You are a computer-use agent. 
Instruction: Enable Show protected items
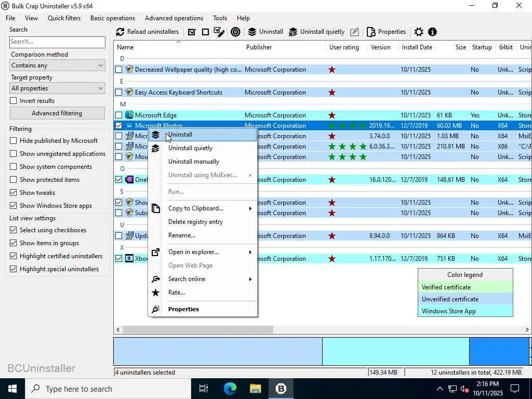point(13,180)
